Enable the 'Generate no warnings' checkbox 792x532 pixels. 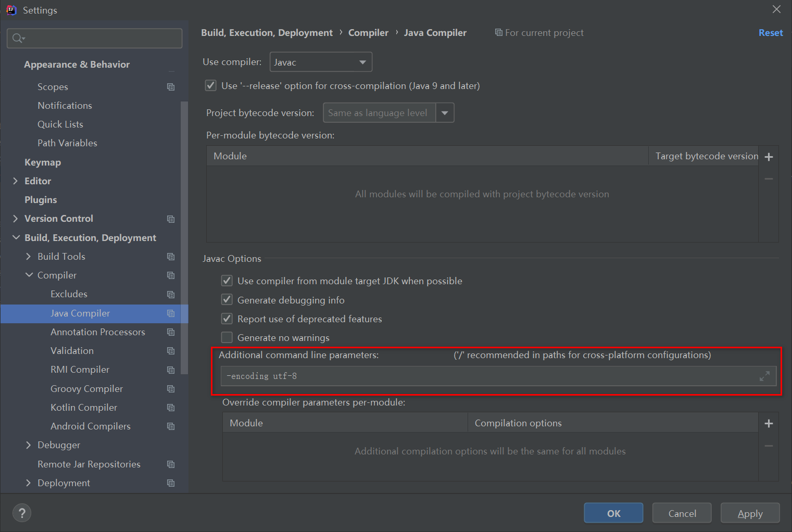click(x=227, y=337)
